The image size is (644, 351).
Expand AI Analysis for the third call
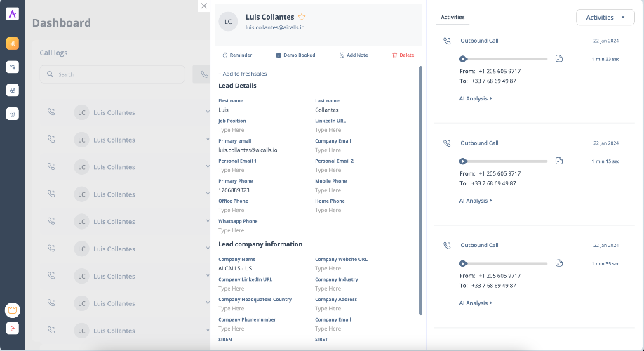click(476, 303)
